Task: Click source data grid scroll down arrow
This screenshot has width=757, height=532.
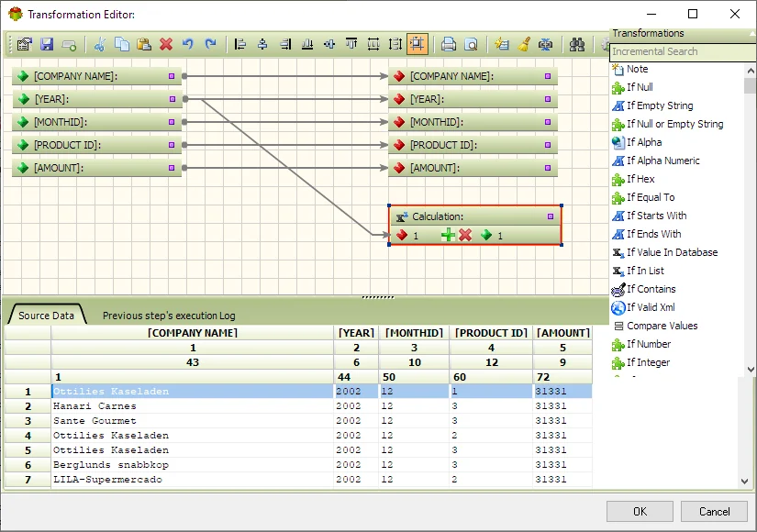Action: [744, 481]
